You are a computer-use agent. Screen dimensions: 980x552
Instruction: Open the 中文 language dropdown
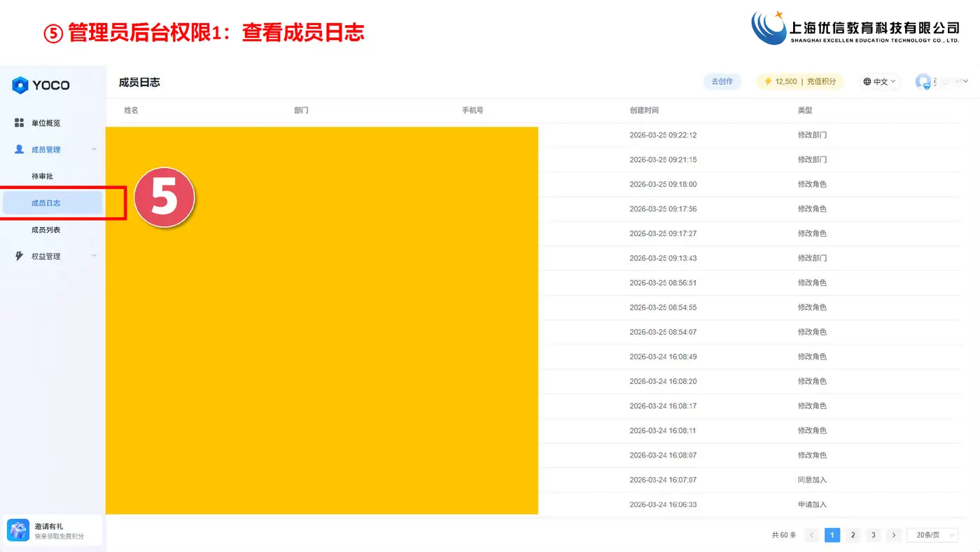[x=880, y=82]
